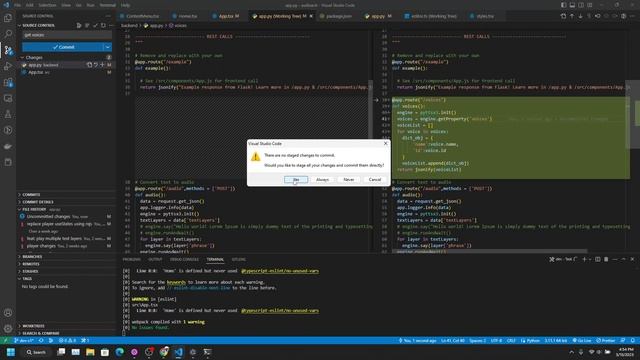Go to previous change arrow in editor toolbar
640x360 pixels.
(572, 16)
